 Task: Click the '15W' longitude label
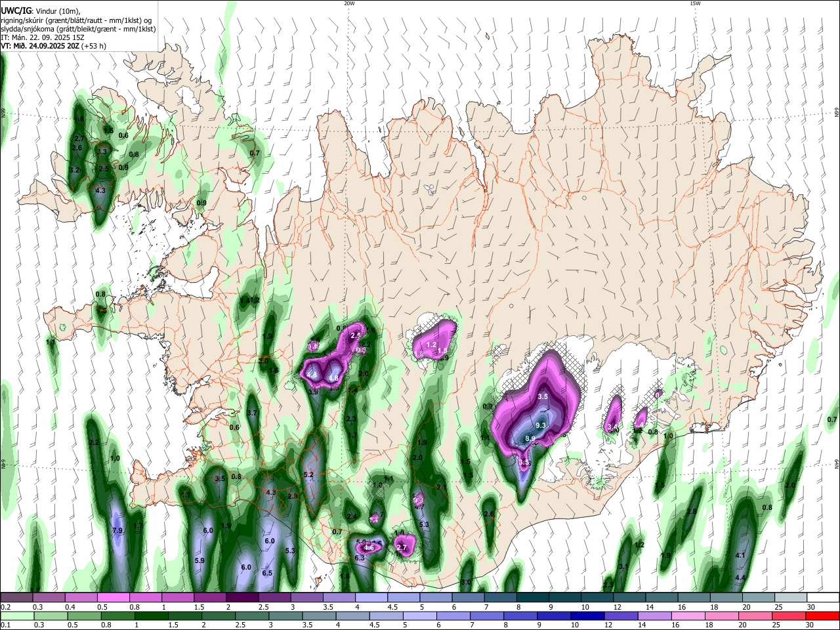tap(695, 3)
